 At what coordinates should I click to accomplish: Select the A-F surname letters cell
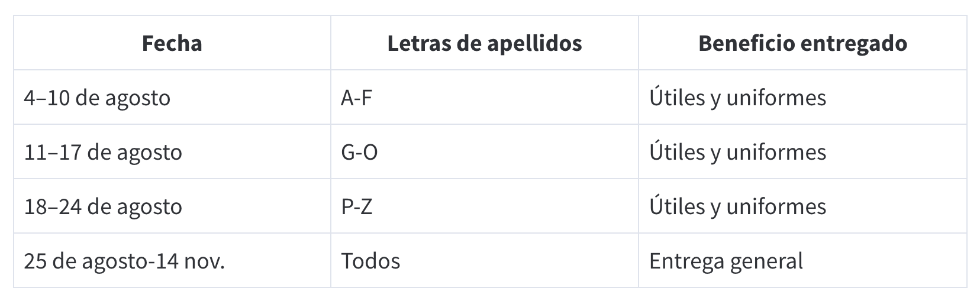[x=485, y=98]
